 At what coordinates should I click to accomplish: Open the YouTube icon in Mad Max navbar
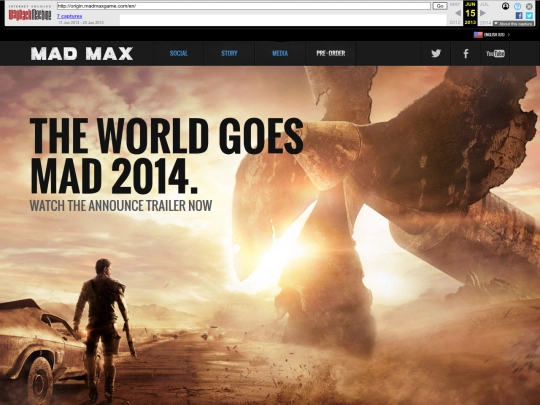[x=495, y=53]
